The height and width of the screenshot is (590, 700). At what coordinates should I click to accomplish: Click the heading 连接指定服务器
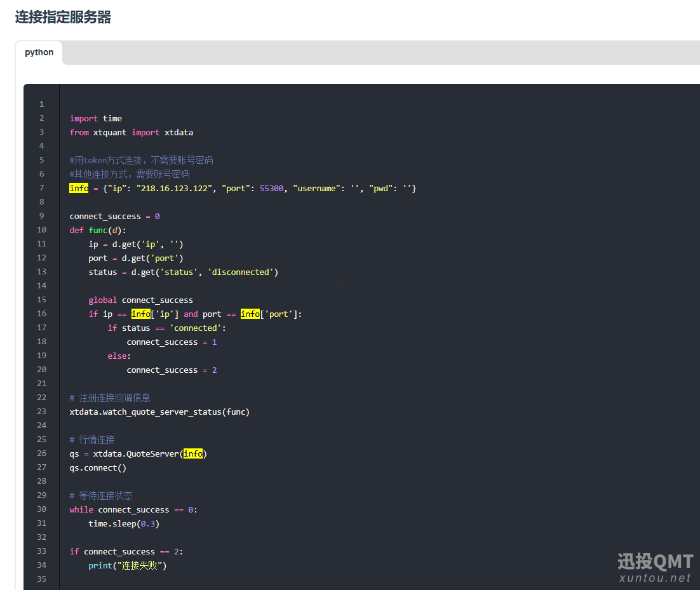tap(63, 17)
